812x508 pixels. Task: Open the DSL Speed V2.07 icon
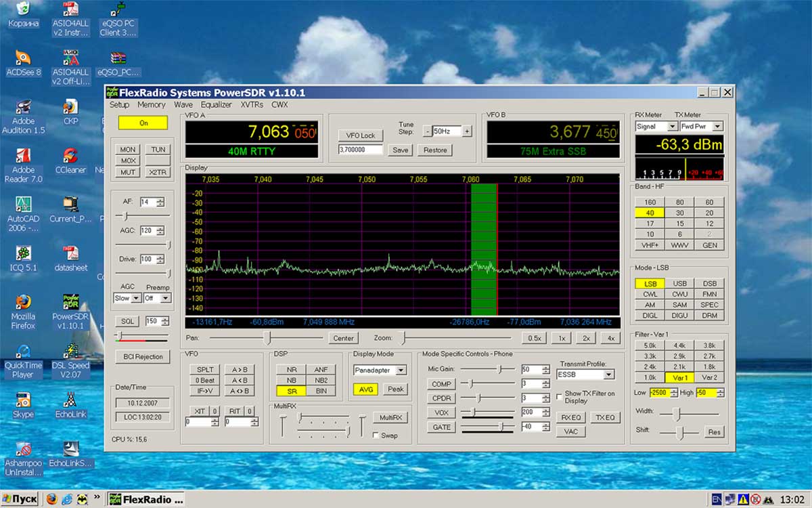pyautogui.click(x=70, y=351)
